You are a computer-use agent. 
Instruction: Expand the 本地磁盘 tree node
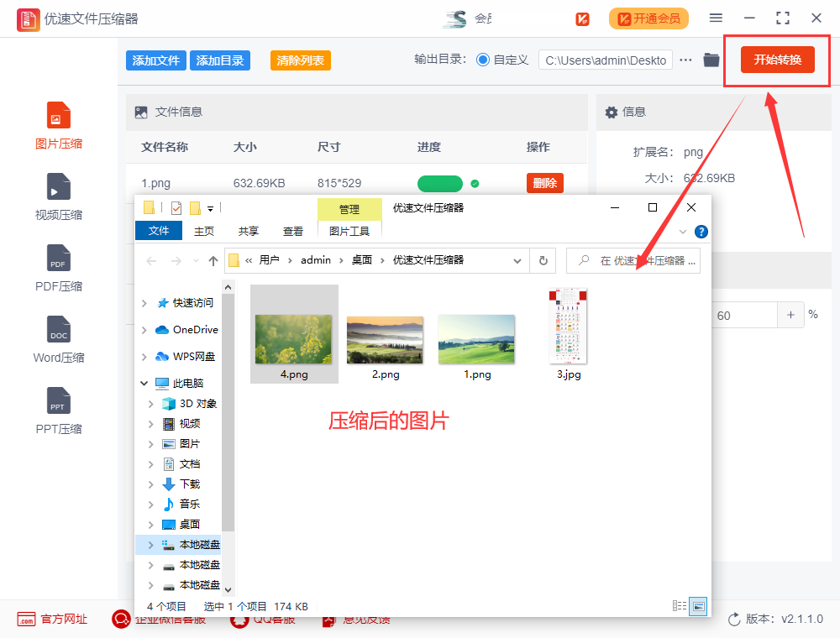(x=152, y=544)
